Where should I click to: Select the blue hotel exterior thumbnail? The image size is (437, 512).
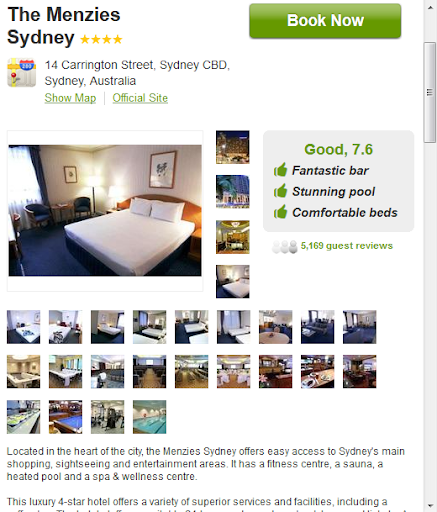(233, 192)
